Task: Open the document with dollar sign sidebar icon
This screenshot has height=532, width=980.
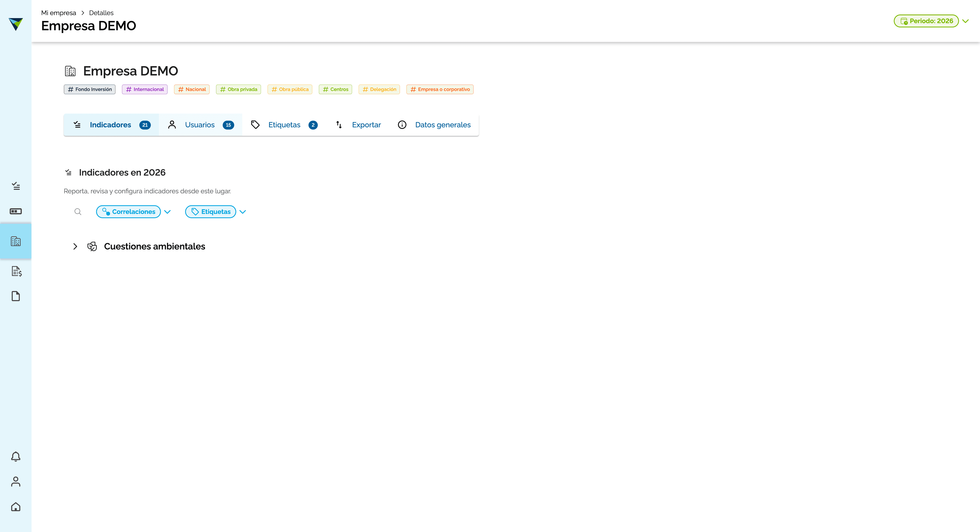Action: 16,271
